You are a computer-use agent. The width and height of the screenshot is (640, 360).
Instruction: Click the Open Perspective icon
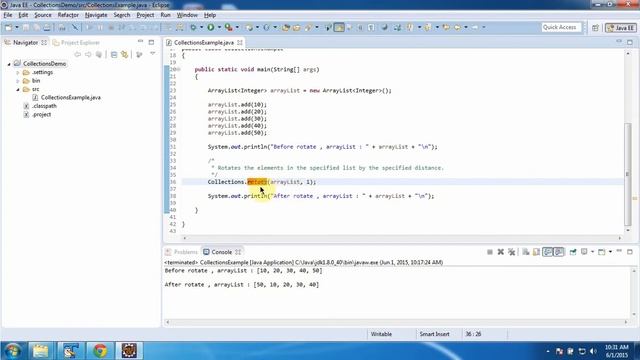[596, 28]
